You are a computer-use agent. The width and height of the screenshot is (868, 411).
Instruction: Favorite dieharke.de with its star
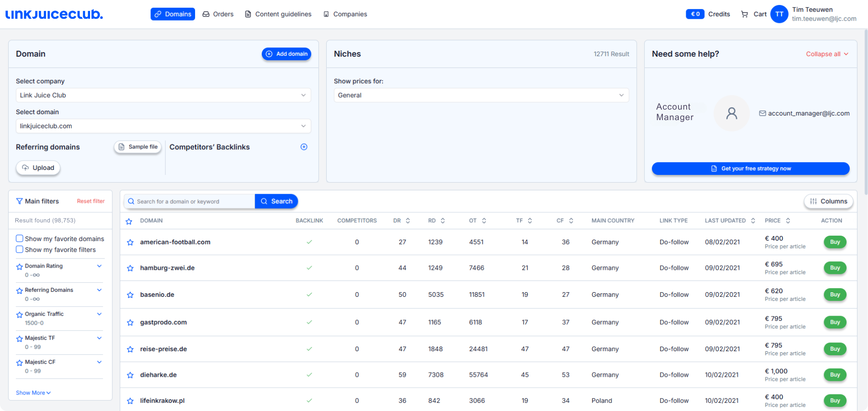(x=130, y=375)
